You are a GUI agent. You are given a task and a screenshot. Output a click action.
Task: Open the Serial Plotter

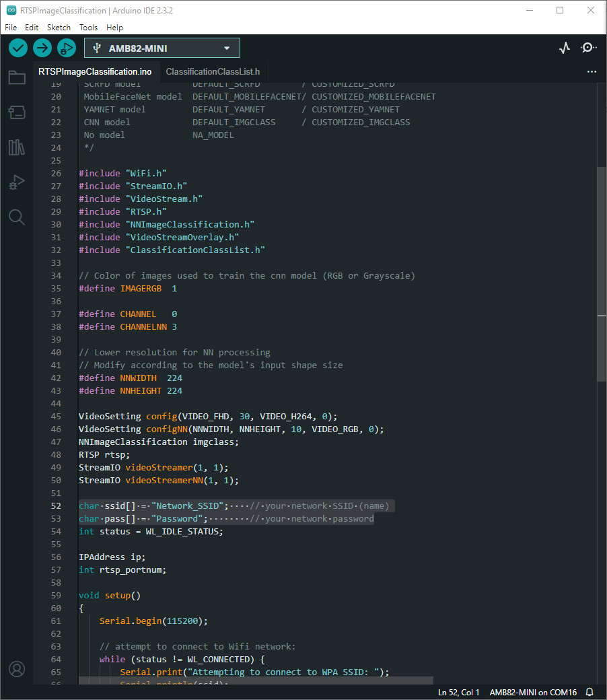(x=565, y=48)
